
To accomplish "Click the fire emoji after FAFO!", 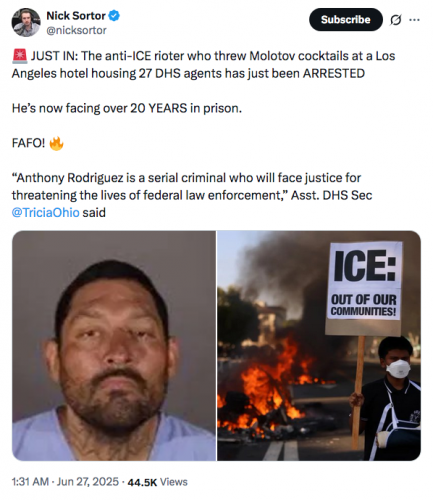I will click(x=56, y=143).
